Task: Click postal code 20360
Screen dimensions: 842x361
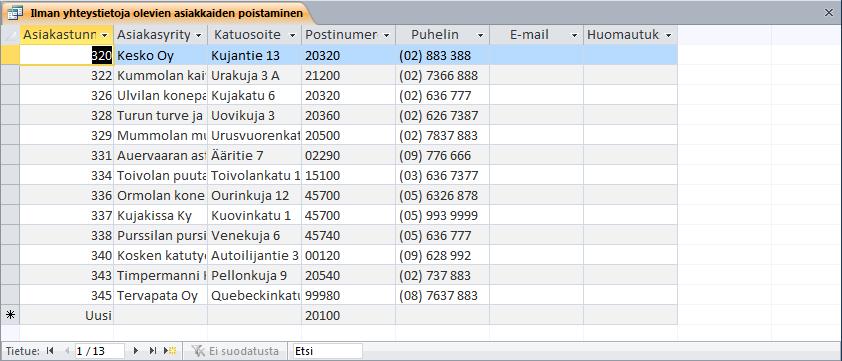Action: pos(349,115)
